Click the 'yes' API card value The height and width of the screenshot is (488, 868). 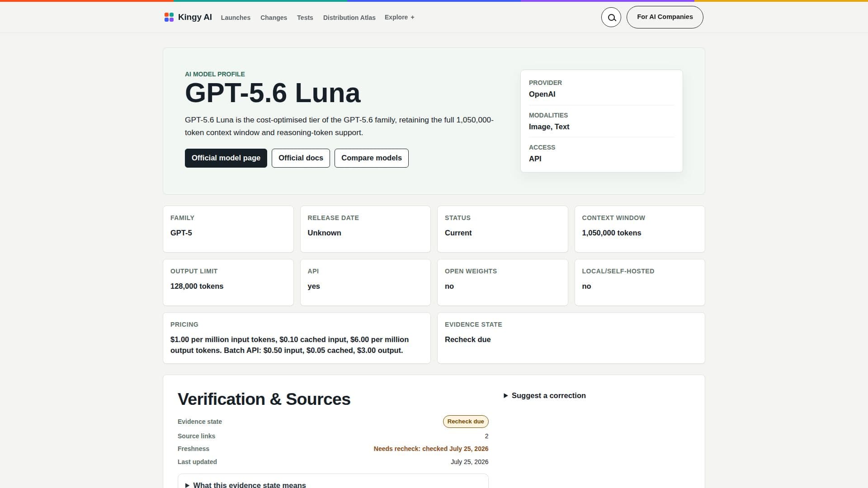(x=313, y=286)
